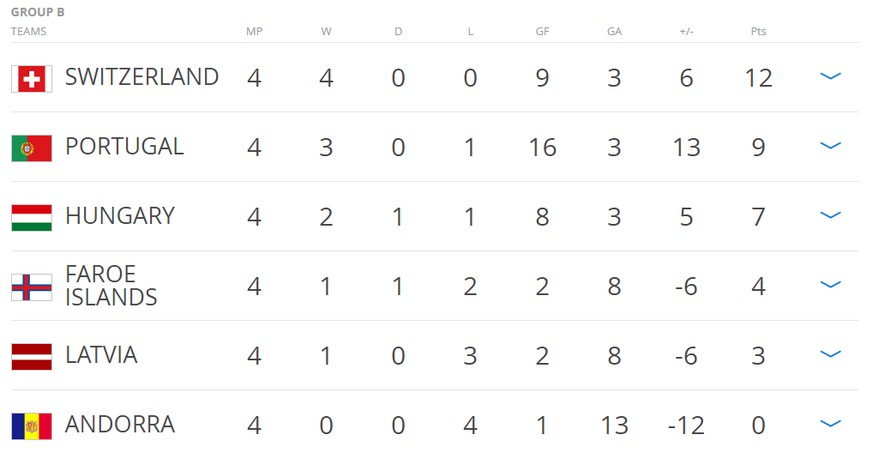Select the HUNGARY team name
873x459 pixels.
(x=120, y=216)
